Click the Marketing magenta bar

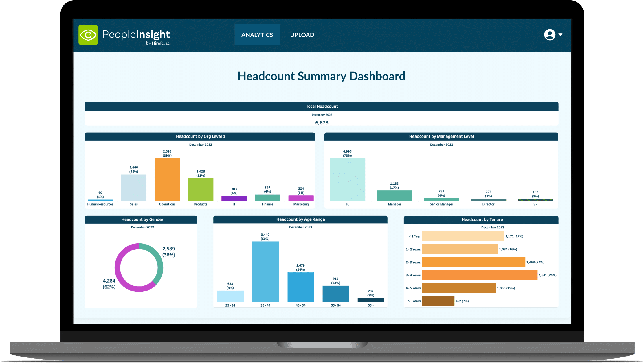pos(301,198)
